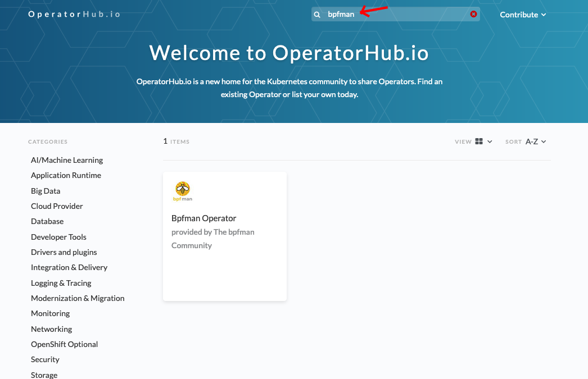Screen dimensions: 588x379
Task: Click the grid view icon next to VIEW
Action: coord(479,141)
